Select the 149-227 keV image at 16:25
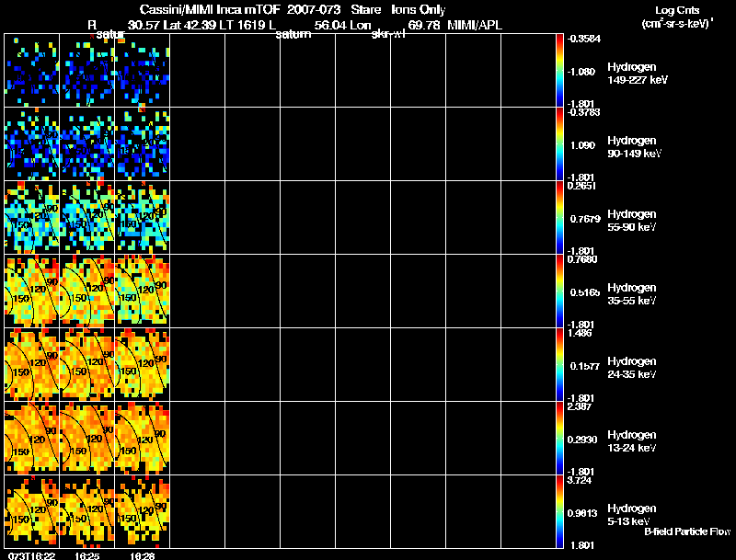Screen dimensions: 736x560 86,71
